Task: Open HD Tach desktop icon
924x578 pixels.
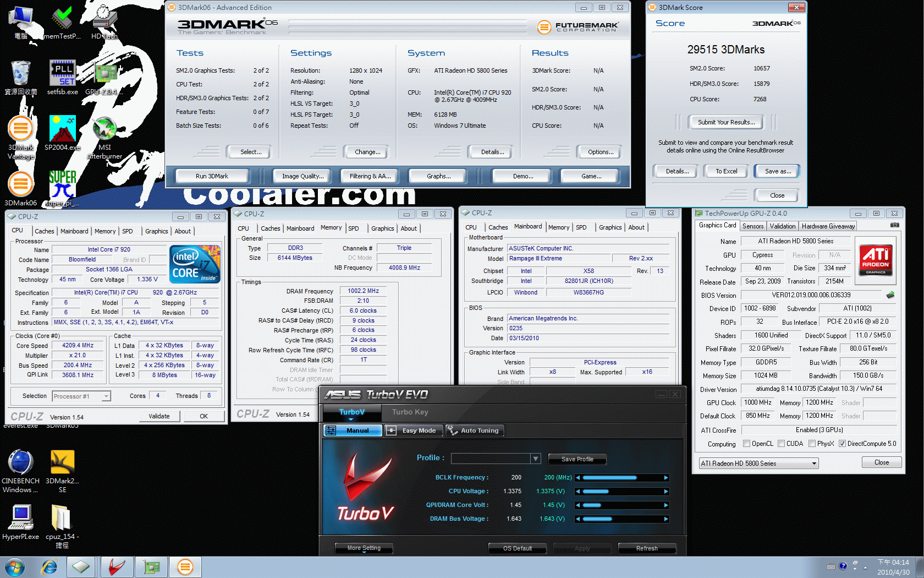Action: coord(105,22)
